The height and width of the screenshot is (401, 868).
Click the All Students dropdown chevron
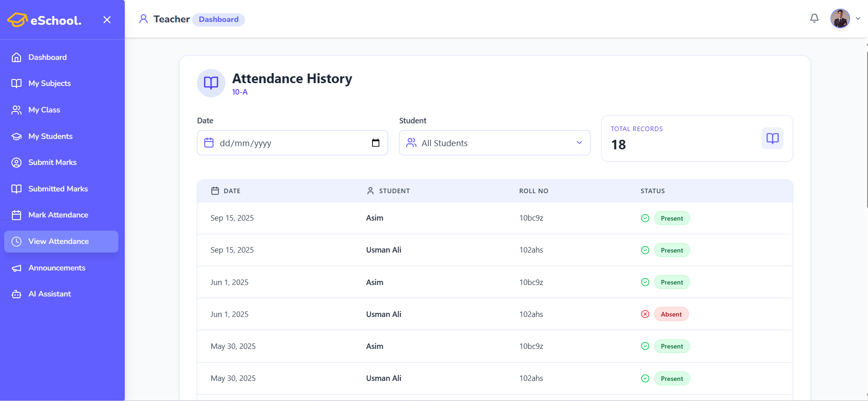579,143
